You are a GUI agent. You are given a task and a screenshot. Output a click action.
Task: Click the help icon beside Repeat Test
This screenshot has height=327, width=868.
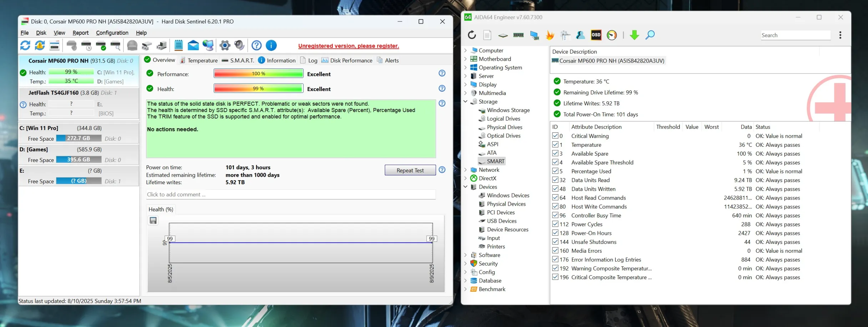(x=442, y=170)
